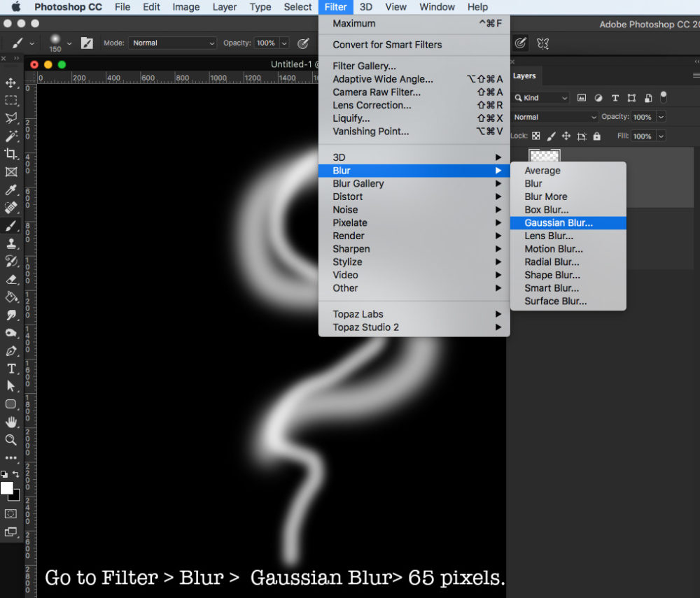The image size is (700, 598).
Task: Open the Apple menu
Action: [x=16, y=7]
